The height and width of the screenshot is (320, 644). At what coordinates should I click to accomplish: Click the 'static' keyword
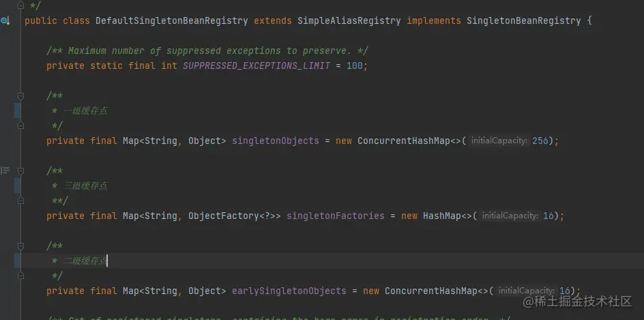(x=106, y=66)
